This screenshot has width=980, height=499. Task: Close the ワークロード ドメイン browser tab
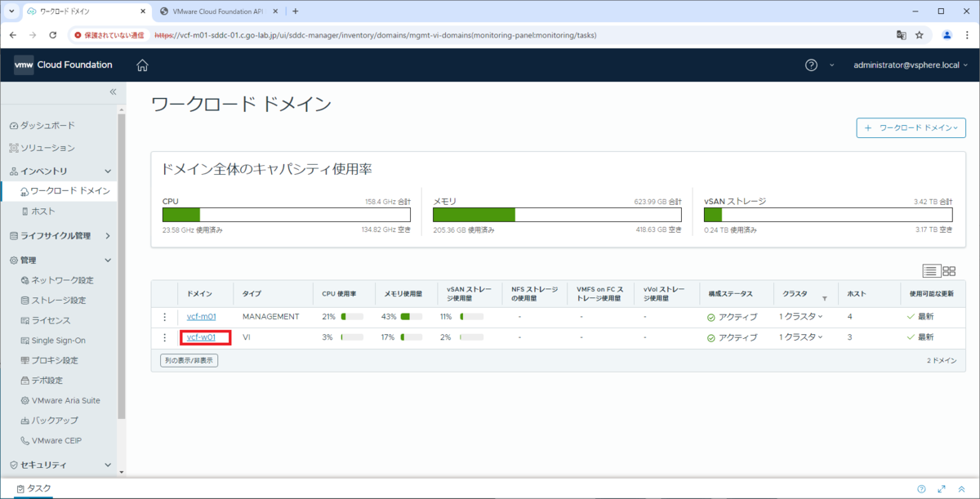click(x=141, y=11)
